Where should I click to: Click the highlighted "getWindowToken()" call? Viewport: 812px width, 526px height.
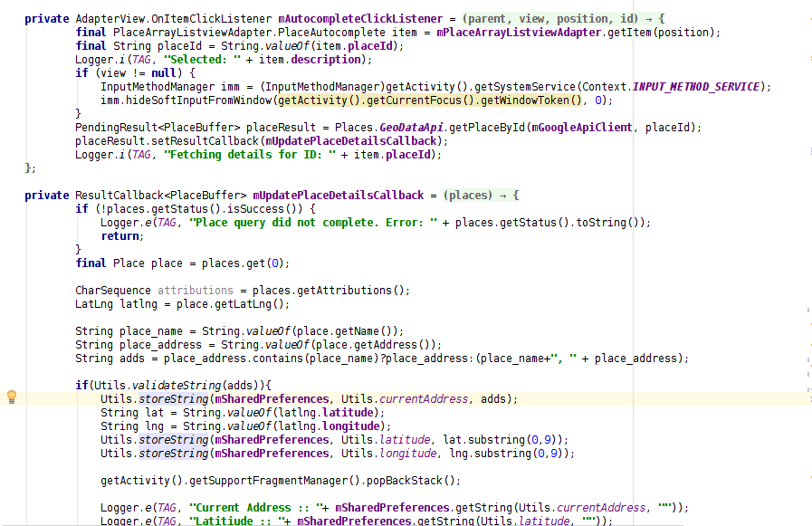click(531, 100)
